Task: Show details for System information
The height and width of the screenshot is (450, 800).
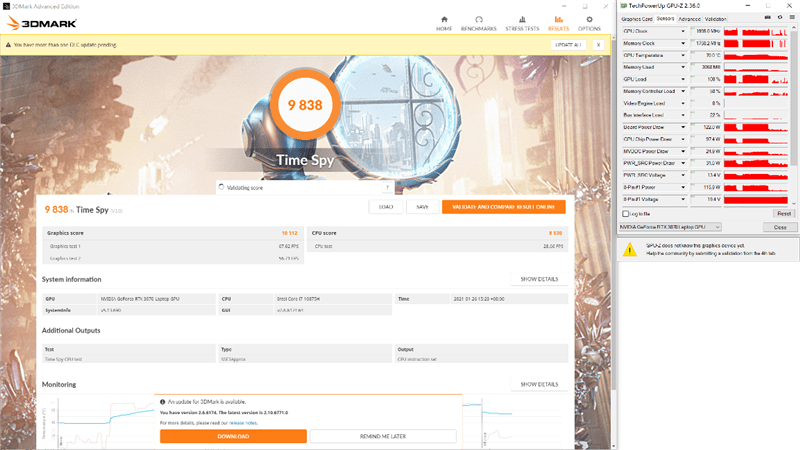Action: [x=539, y=279]
